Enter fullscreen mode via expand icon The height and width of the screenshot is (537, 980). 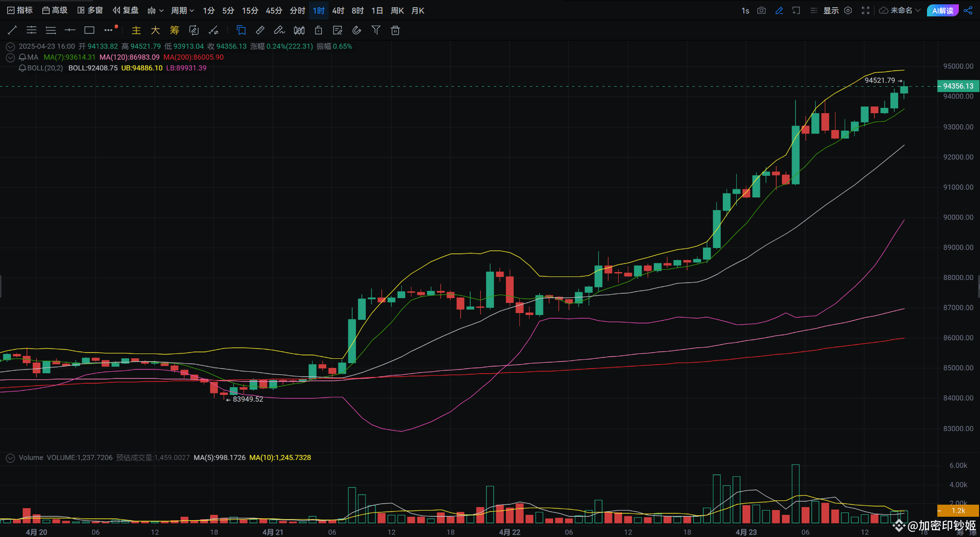[x=865, y=10]
